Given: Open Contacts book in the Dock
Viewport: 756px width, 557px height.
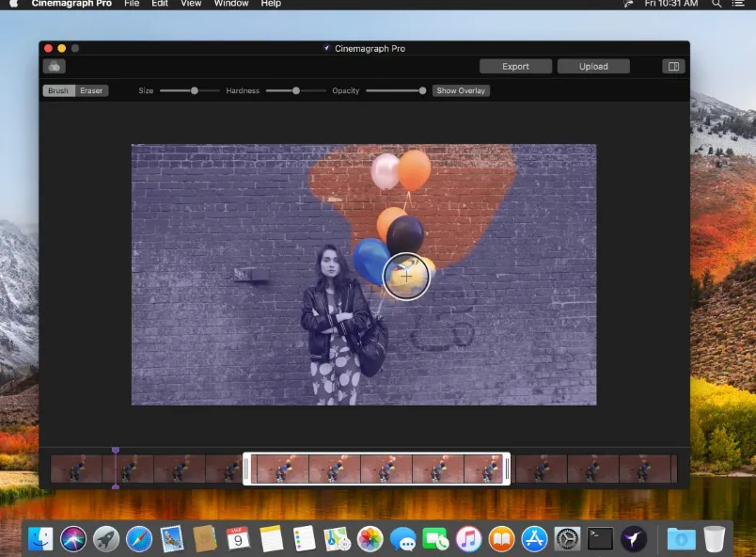Looking at the screenshot, I should (205, 539).
